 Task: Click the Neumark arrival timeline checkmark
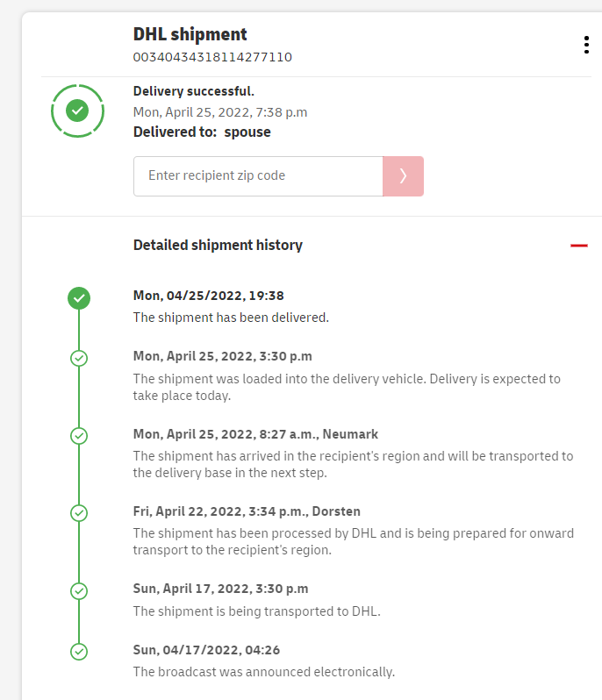pyautogui.click(x=79, y=435)
